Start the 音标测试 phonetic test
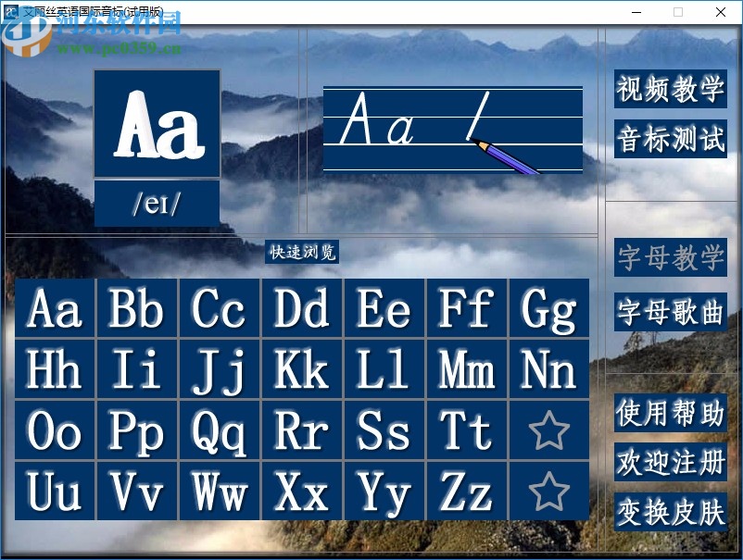Viewport: 743px width, 560px height. (670, 139)
